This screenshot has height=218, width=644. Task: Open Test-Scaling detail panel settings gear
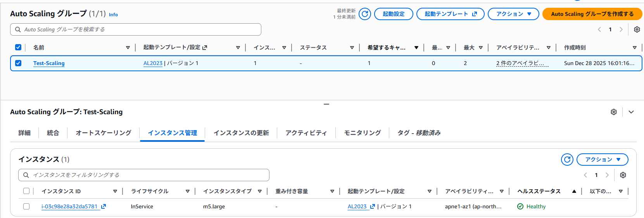coord(613,112)
